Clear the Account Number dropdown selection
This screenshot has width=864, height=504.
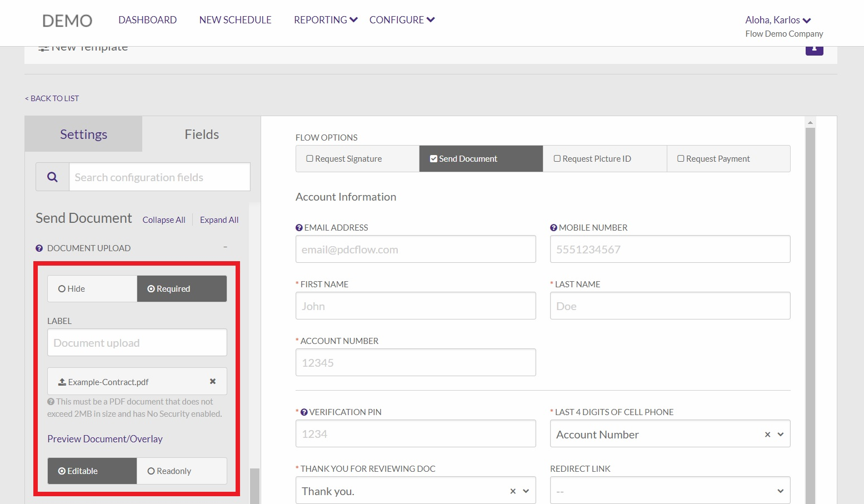[x=767, y=435]
